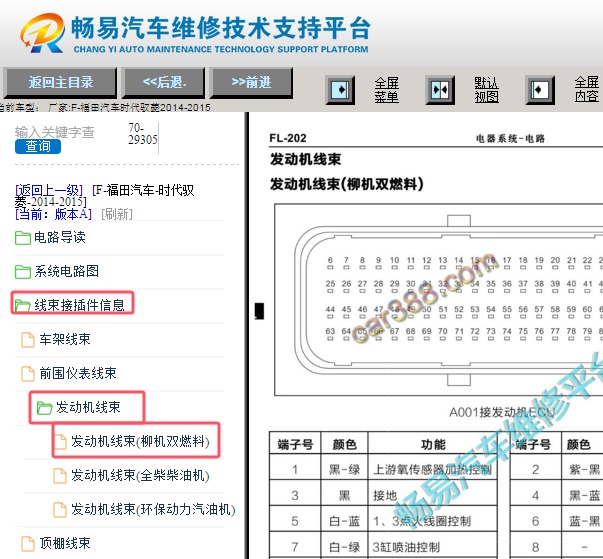This screenshot has width=603, height=559.
Task: Click the full-screen menu arrow icon
Action: 340,90
